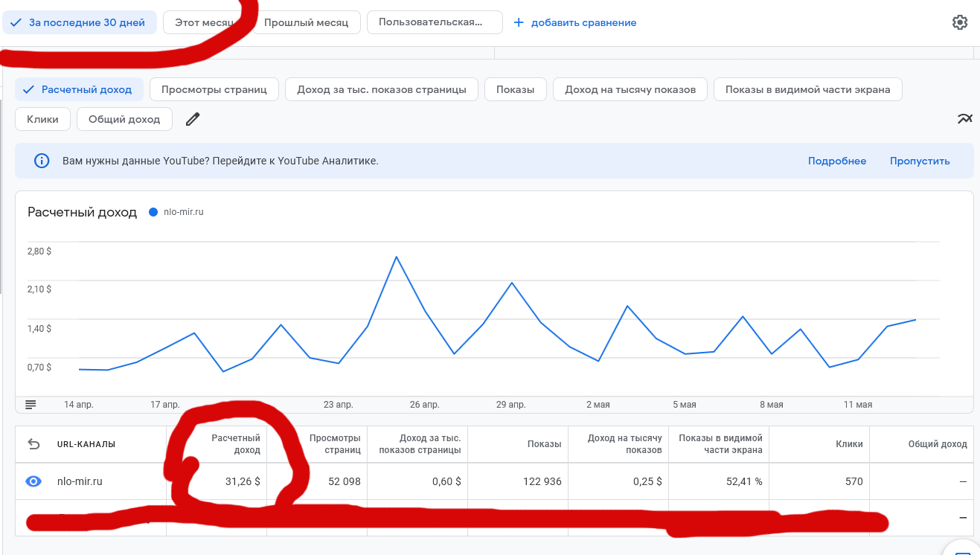Click the 52 098 page views cell
The height and width of the screenshot is (555, 980).
pyautogui.click(x=345, y=481)
